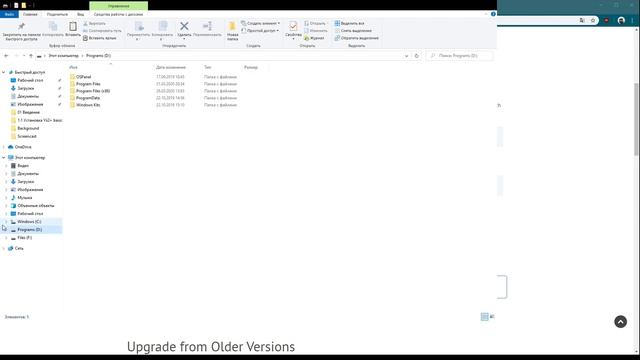The width and height of the screenshot is (640, 360).
Task: Collapse the Быстрый доступ tree node
Action: pyautogui.click(x=4, y=72)
